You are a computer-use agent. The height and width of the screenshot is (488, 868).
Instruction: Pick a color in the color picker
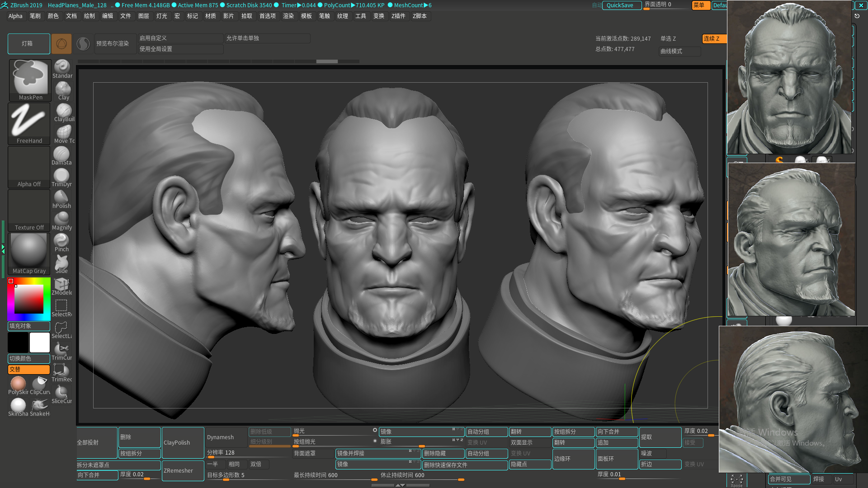[29, 299]
